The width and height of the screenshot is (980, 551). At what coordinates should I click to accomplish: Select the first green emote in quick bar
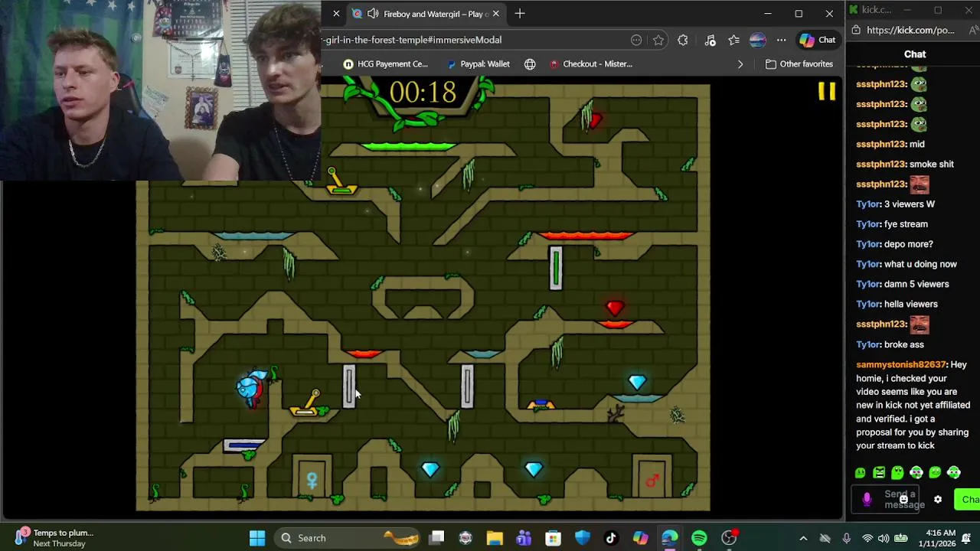point(861,473)
